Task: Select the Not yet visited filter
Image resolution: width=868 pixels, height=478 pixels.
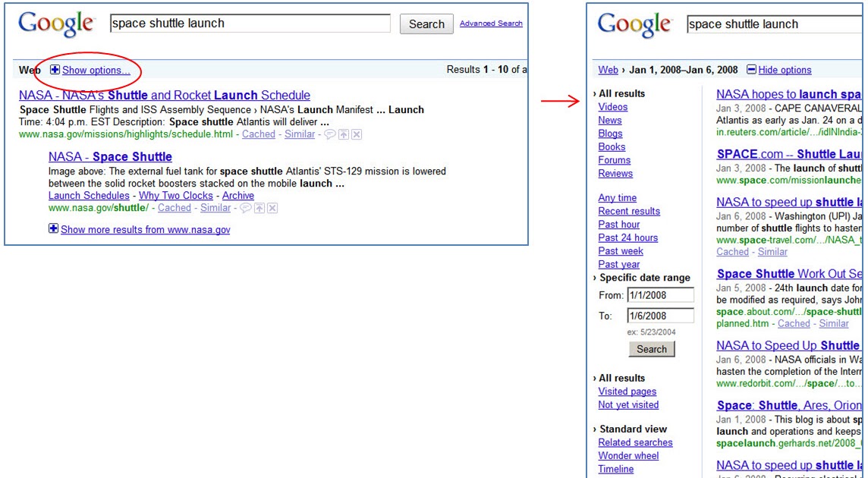Action: tap(628, 405)
